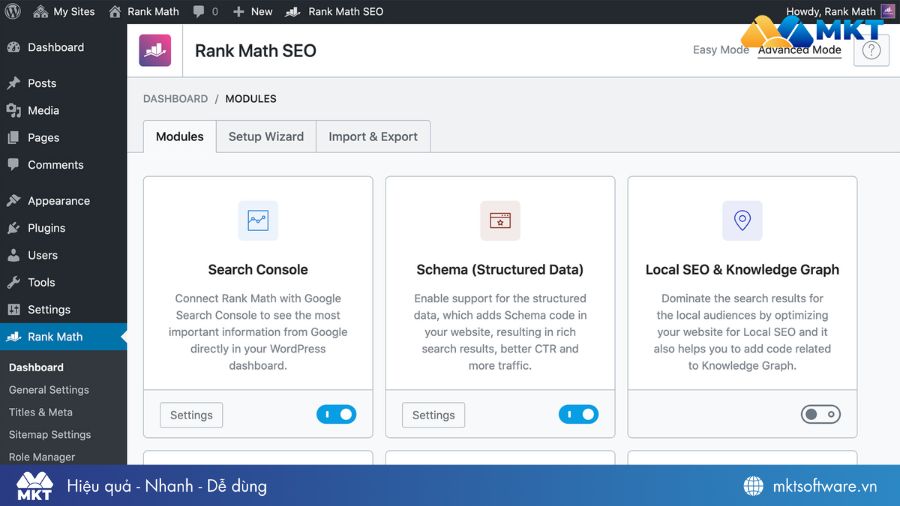This screenshot has width=900, height=506.
Task: Open Titles & Meta submenu item
Action: (x=40, y=412)
